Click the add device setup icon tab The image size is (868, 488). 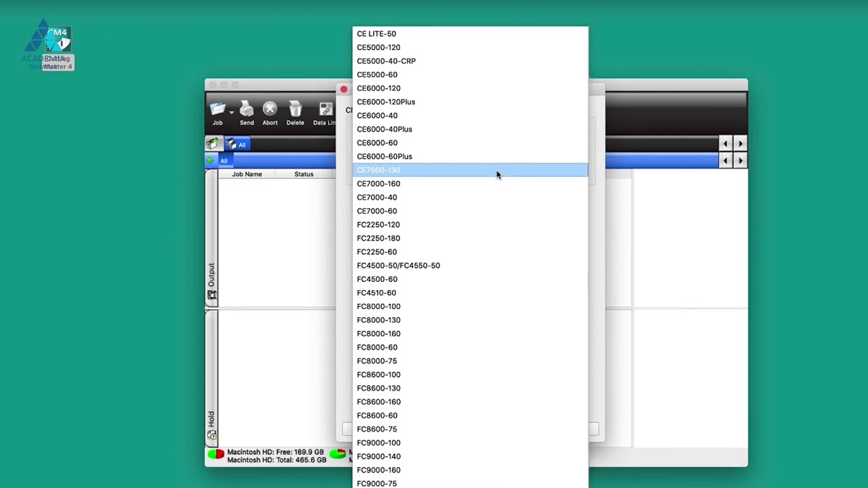(x=212, y=144)
